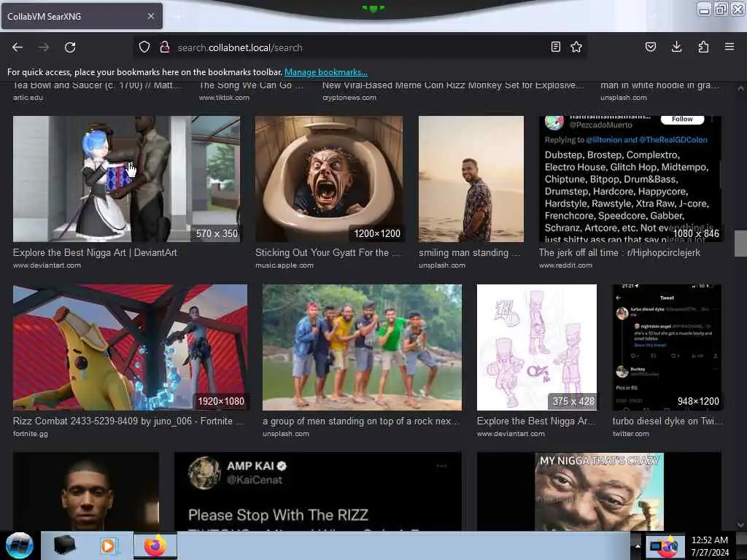Reload the current page
Screen dimensions: 747x560
[70, 47]
